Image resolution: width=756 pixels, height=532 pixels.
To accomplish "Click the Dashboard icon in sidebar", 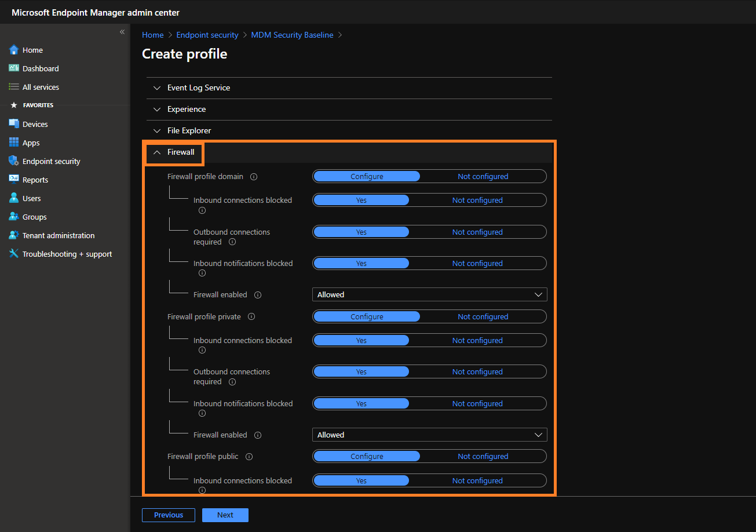I will point(14,68).
